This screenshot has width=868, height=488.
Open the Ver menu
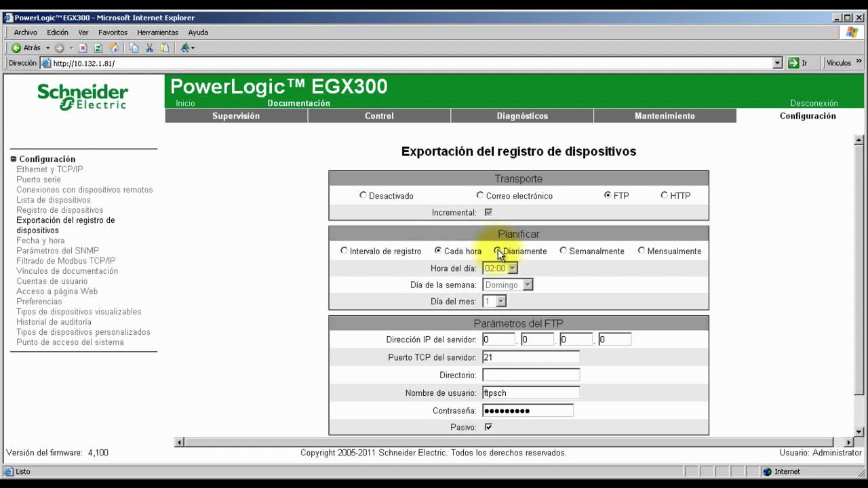coord(83,33)
